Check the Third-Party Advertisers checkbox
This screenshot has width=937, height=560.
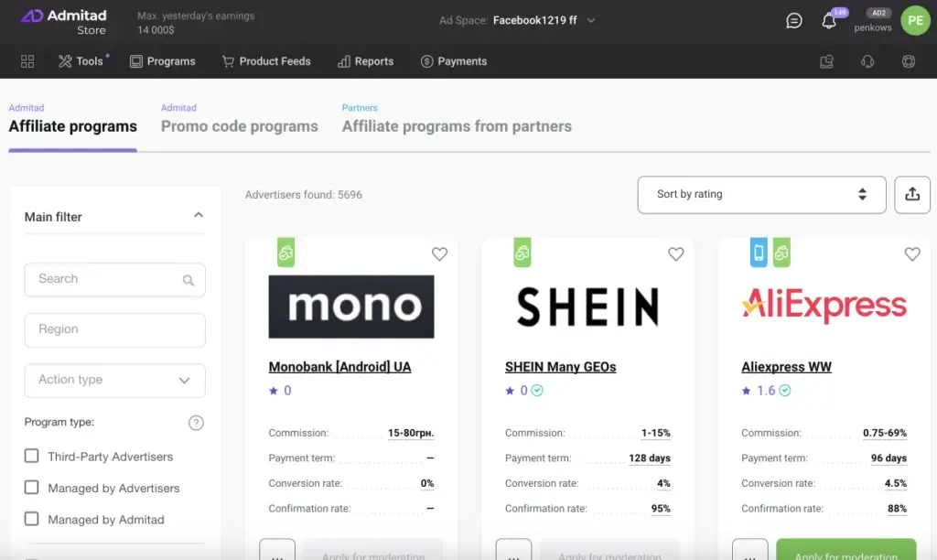pos(32,456)
